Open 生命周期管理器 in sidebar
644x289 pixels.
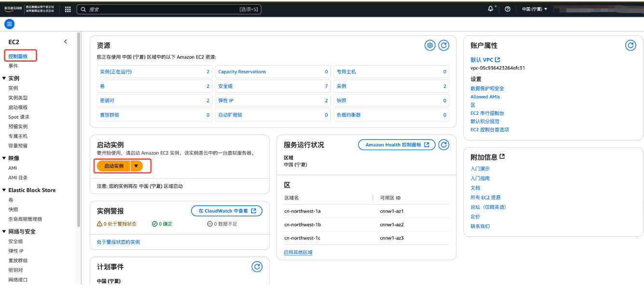click(25, 219)
